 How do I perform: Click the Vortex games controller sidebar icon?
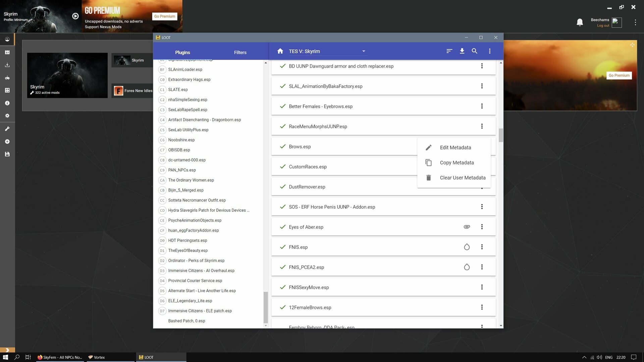click(7, 78)
